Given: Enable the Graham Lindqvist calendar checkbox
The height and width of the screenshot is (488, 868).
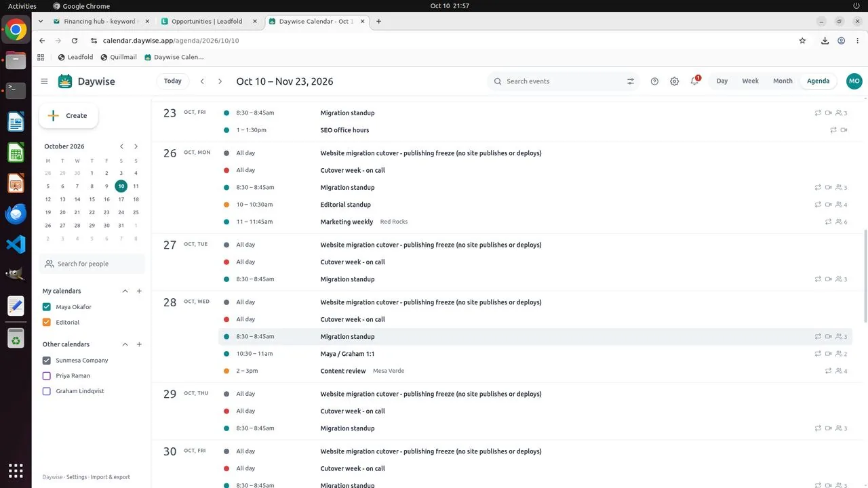Looking at the screenshot, I should [47, 391].
